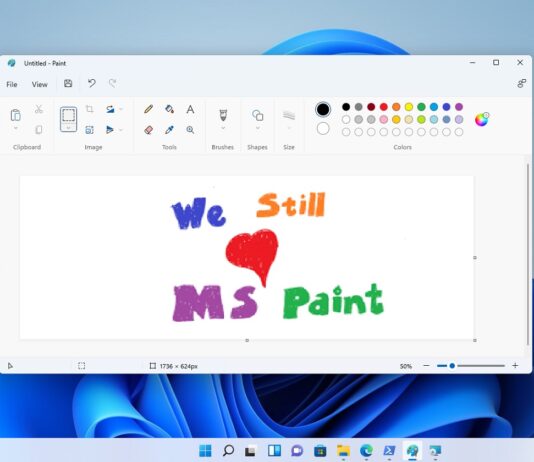Screen dimensions: 534x462
Task: Expand the Shapes dropdown arrow
Action: coord(258,128)
